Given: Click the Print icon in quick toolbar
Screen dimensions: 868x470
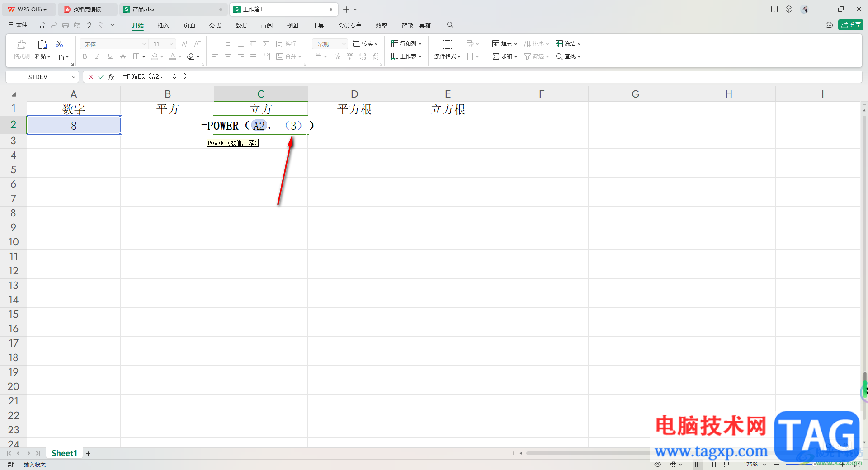Looking at the screenshot, I should pyautogui.click(x=66, y=25).
